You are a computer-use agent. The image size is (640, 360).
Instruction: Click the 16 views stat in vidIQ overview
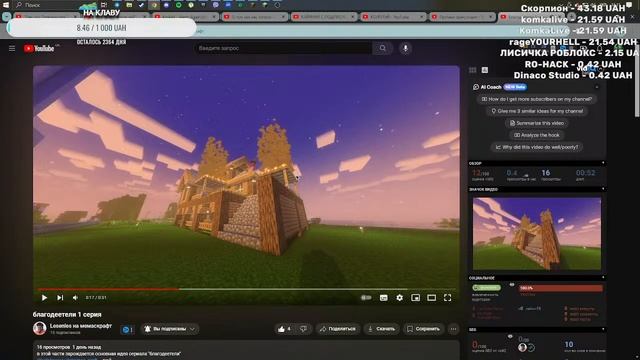(551, 175)
